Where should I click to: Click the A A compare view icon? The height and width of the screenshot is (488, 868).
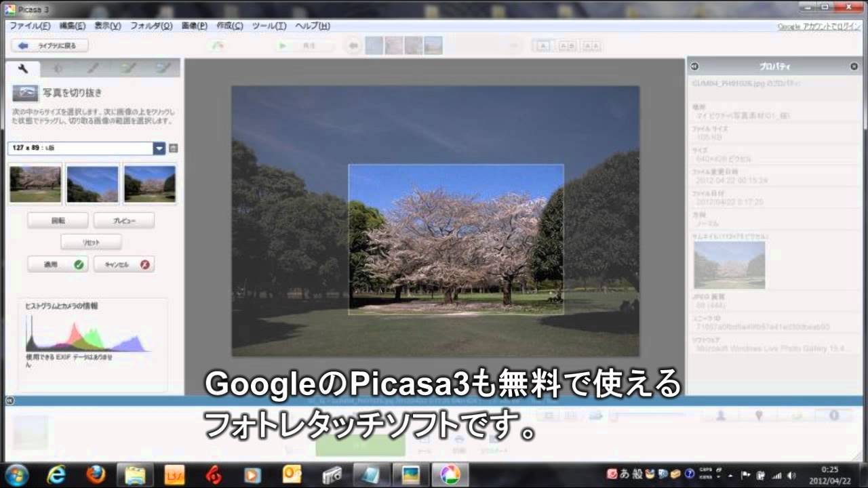click(591, 45)
